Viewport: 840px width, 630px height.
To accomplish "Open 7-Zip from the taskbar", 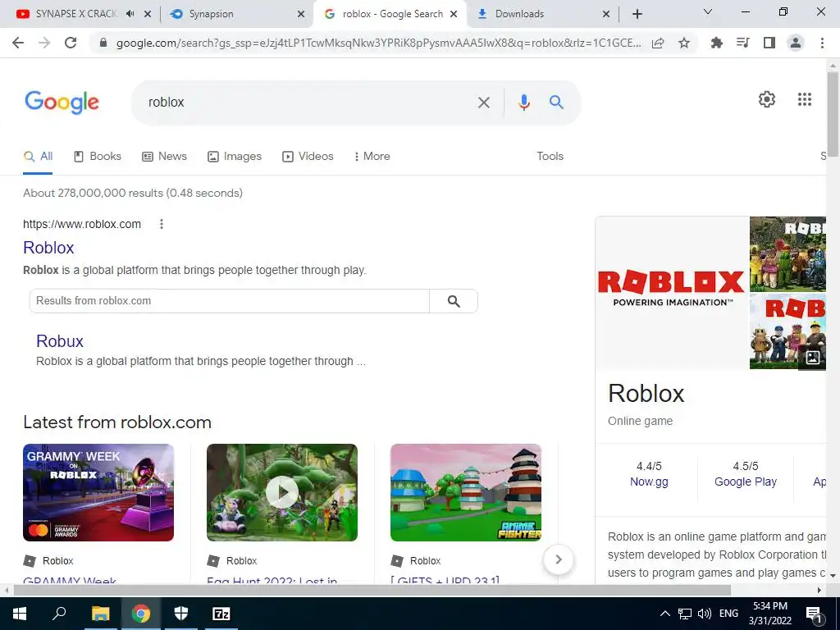I will pos(221,614).
